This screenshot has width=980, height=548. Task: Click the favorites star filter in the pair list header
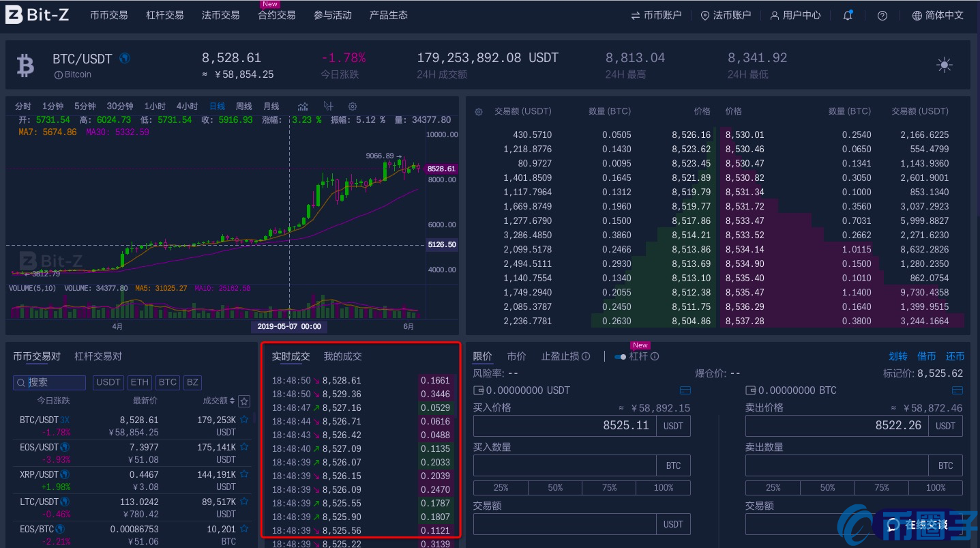[x=244, y=401]
